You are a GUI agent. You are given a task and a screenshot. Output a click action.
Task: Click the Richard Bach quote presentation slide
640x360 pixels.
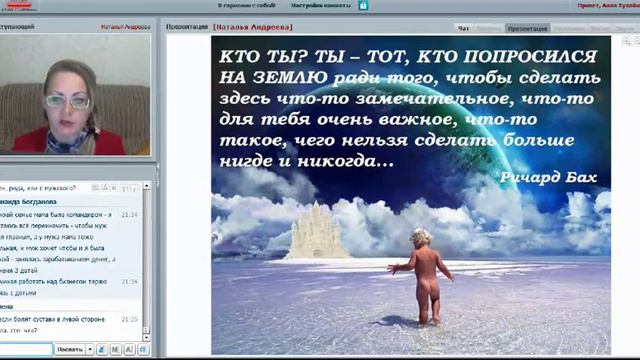tap(411, 195)
